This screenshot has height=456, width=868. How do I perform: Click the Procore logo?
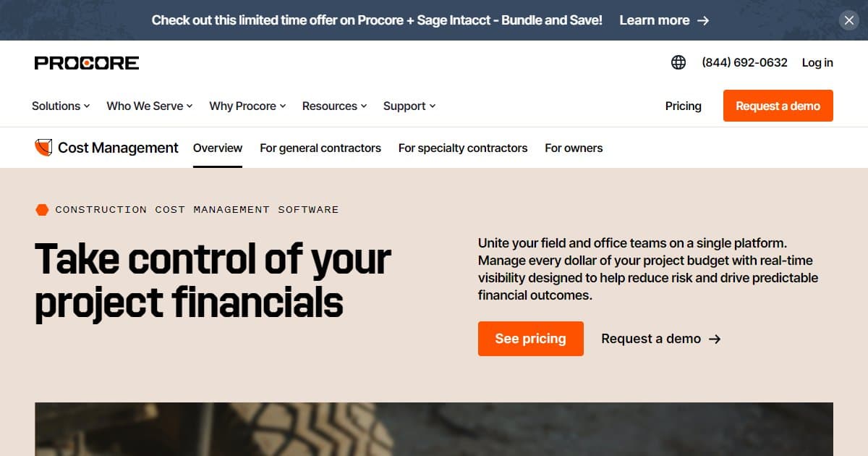pos(85,62)
